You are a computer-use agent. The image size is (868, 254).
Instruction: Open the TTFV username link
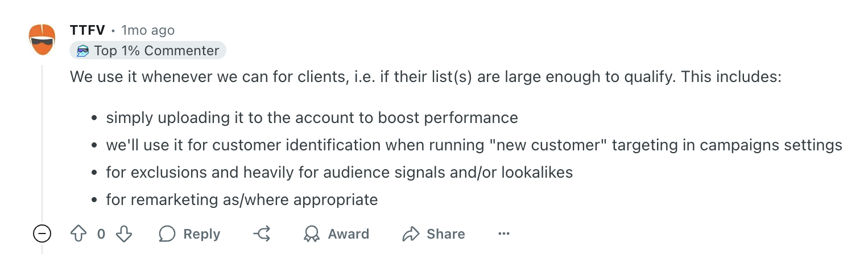(88, 30)
